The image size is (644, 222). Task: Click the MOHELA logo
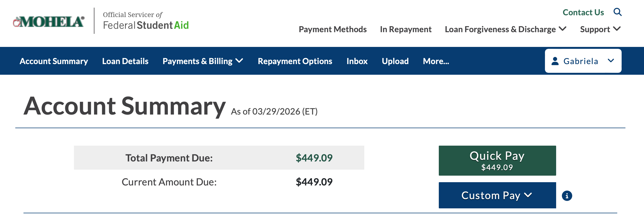[x=49, y=22]
